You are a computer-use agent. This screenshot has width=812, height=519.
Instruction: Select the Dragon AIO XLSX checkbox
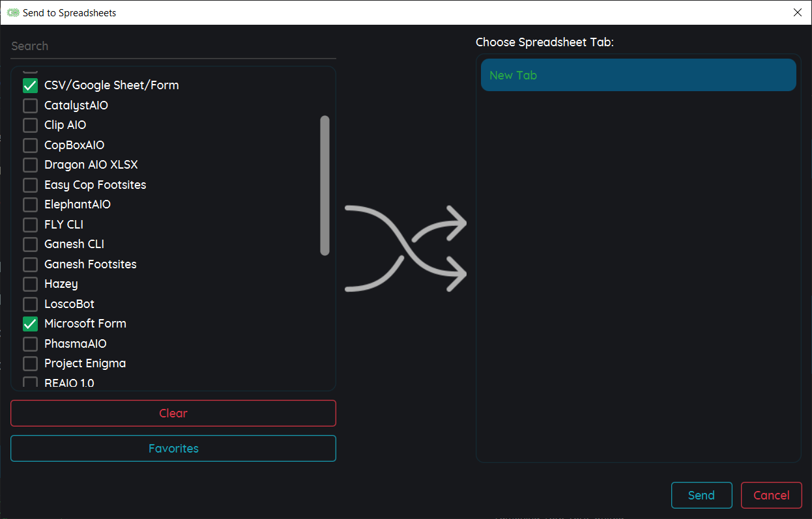pos(30,165)
